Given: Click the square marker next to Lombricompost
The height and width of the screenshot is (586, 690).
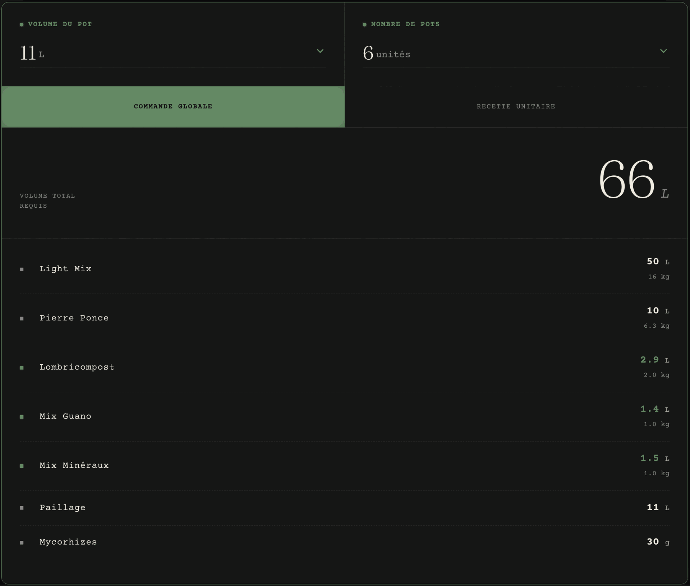Looking at the screenshot, I should (x=22, y=367).
